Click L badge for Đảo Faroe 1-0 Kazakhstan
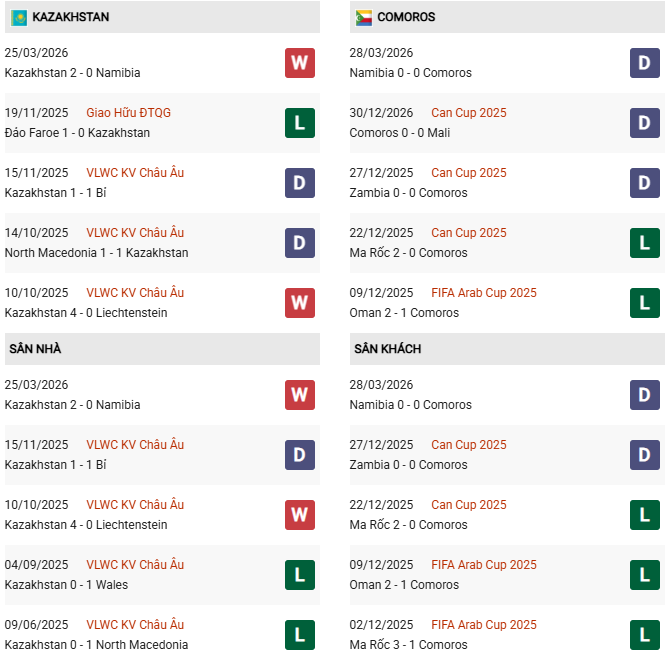 pos(300,123)
